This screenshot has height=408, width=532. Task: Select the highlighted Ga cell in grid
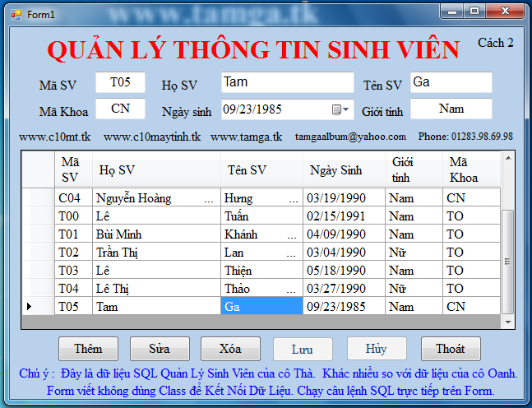(261, 306)
